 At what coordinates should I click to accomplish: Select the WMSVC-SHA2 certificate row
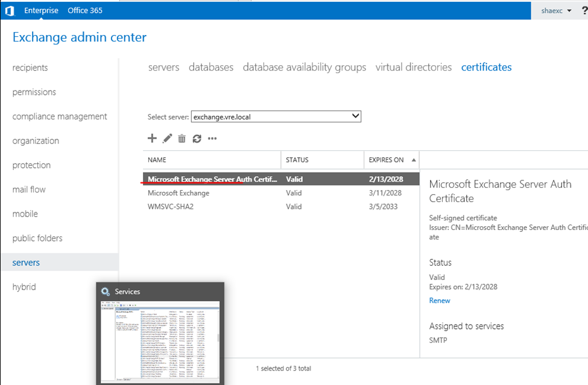pyautogui.click(x=171, y=206)
